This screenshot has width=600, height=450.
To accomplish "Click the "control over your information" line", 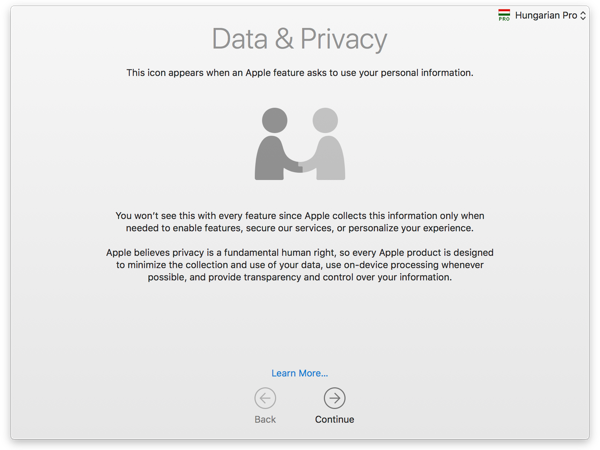I will click(x=300, y=277).
